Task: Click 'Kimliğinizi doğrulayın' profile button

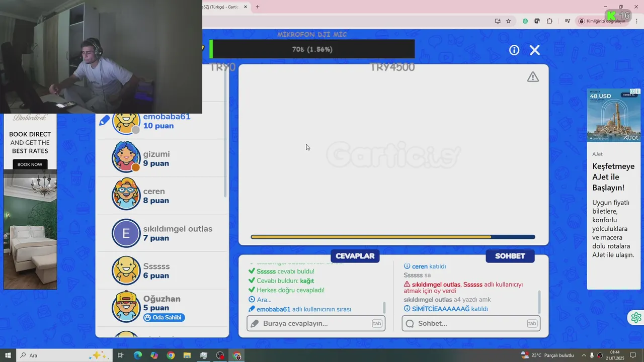Action: coord(602,21)
